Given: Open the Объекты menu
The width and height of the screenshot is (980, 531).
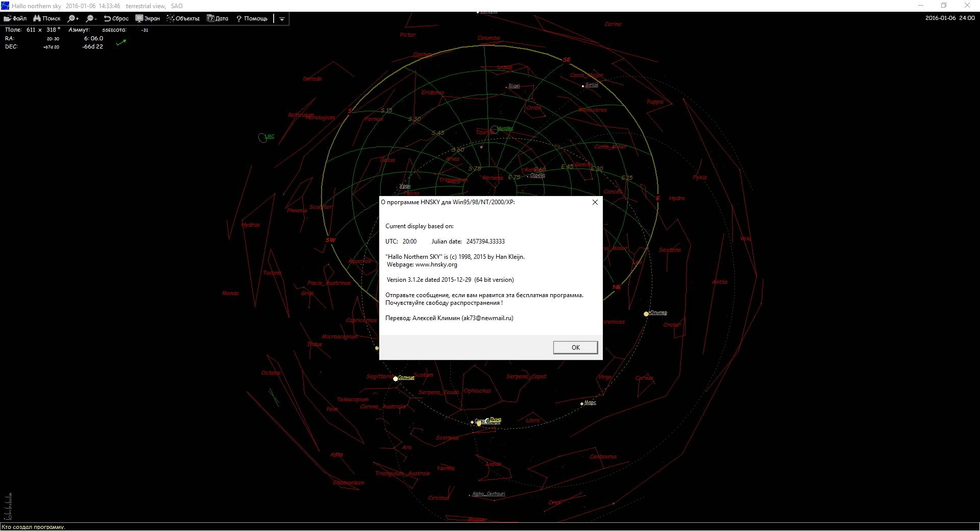Looking at the screenshot, I should pos(183,18).
